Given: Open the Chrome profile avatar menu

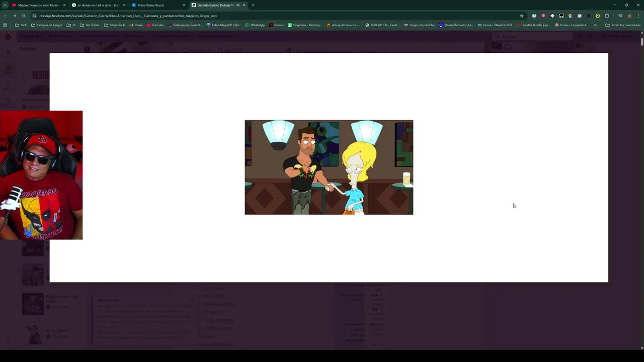Looking at the screenshot, I should tap(629, 16).
